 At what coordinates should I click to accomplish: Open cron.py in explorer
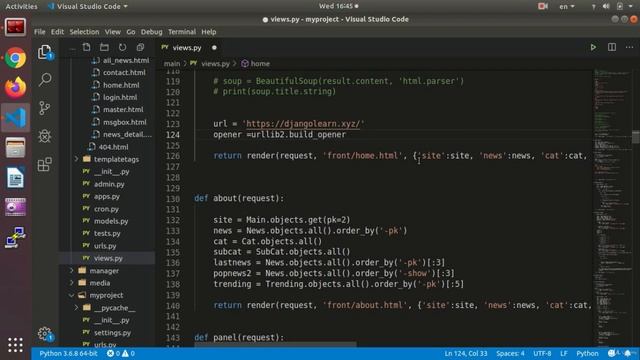point(107,209)
